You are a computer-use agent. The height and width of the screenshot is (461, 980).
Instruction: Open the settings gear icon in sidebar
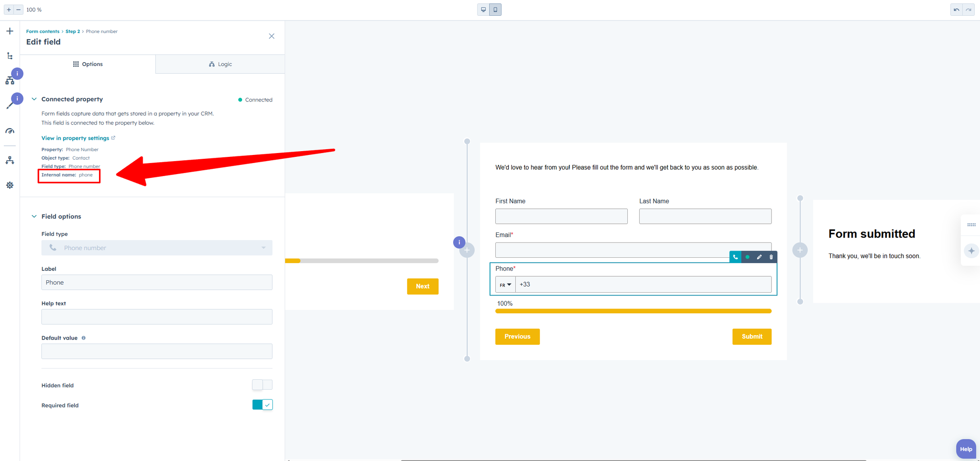(10, 185)
